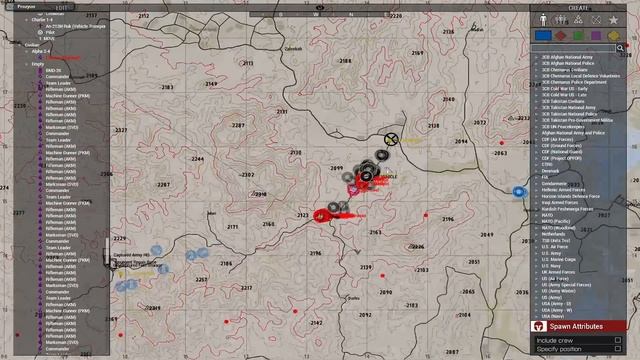Collapse the Charlie 1-4 group
This screenshot has width=640, height=360.
click(27, 20)
